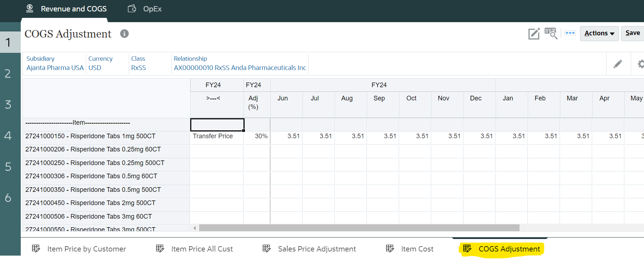
Task: Click the grid search icon in toolbar
Action: coord(551,33)
